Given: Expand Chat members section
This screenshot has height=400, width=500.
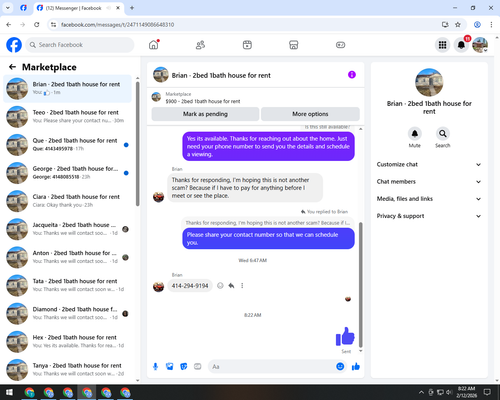Looking at the screenshot, I should (429, 182).
